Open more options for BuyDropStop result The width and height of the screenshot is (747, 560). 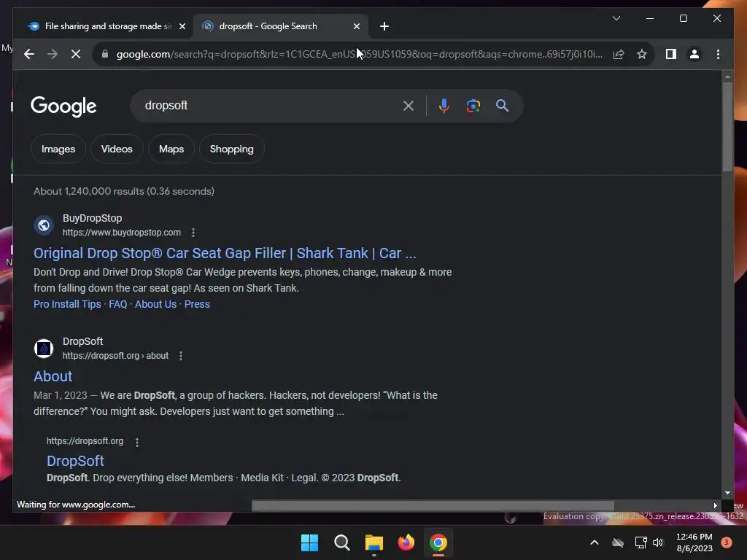click(193, 233)
